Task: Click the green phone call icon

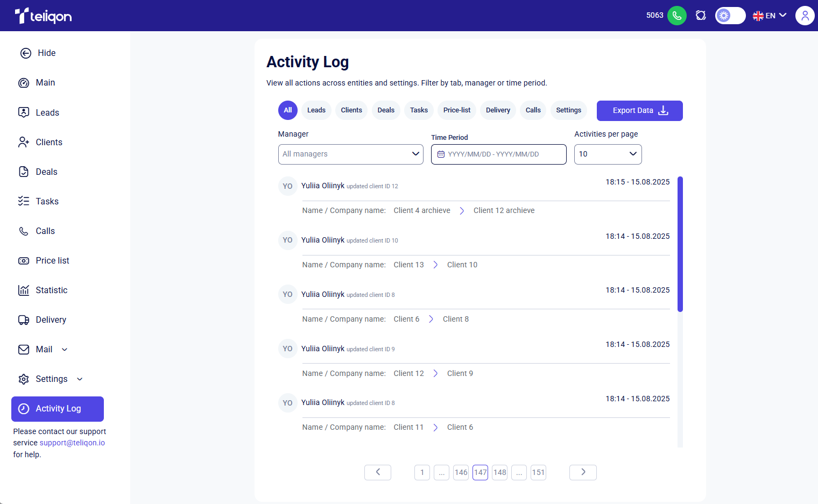Action: coord(676,16)
